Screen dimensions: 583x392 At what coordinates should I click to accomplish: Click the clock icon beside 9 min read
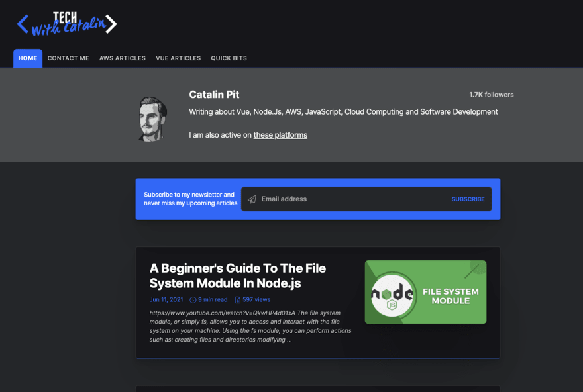pos(193,300)
